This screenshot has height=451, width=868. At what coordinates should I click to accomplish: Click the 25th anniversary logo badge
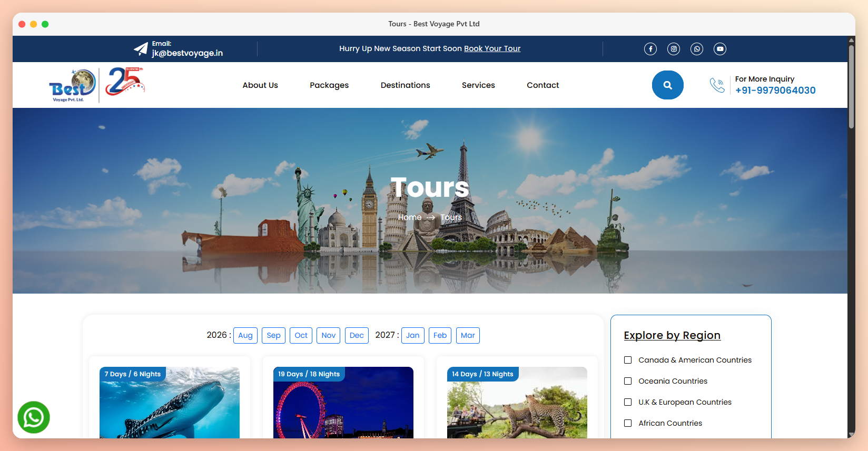pos(125,82)
